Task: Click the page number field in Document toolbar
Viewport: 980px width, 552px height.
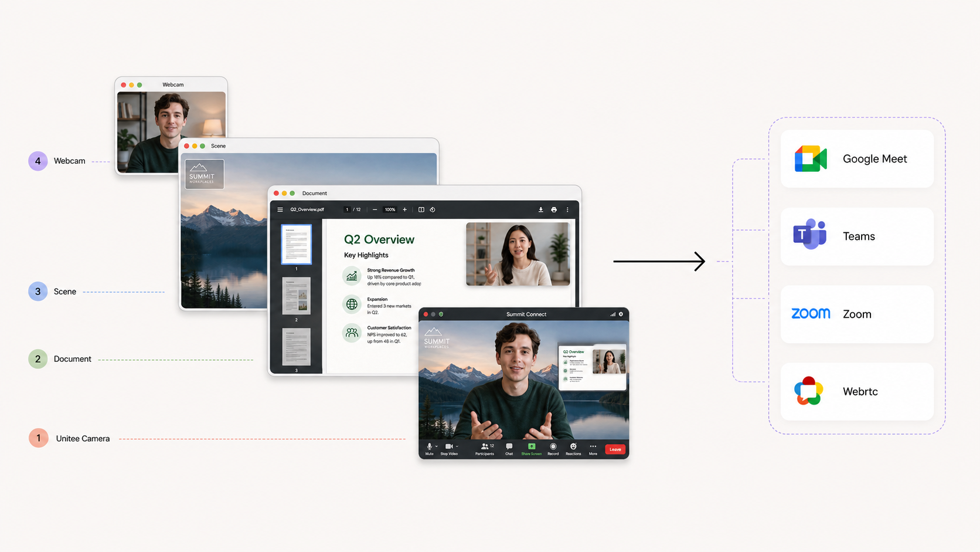Action: point(347,209)
